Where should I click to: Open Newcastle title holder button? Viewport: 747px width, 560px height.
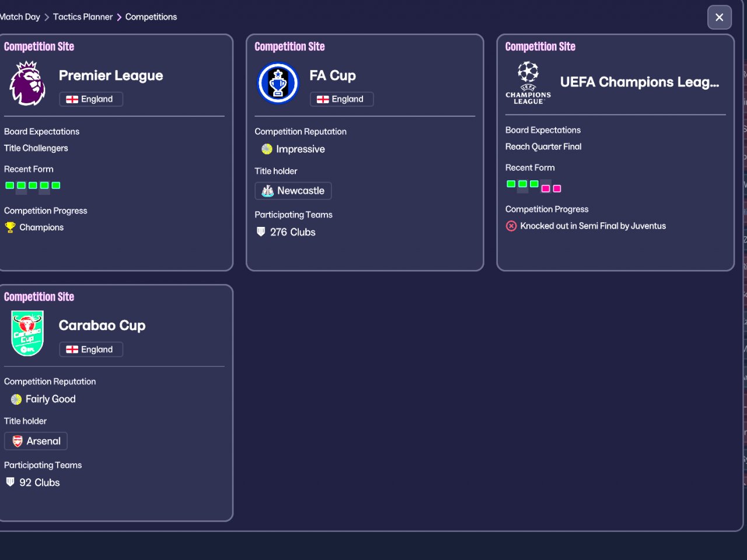click(293, 191)
